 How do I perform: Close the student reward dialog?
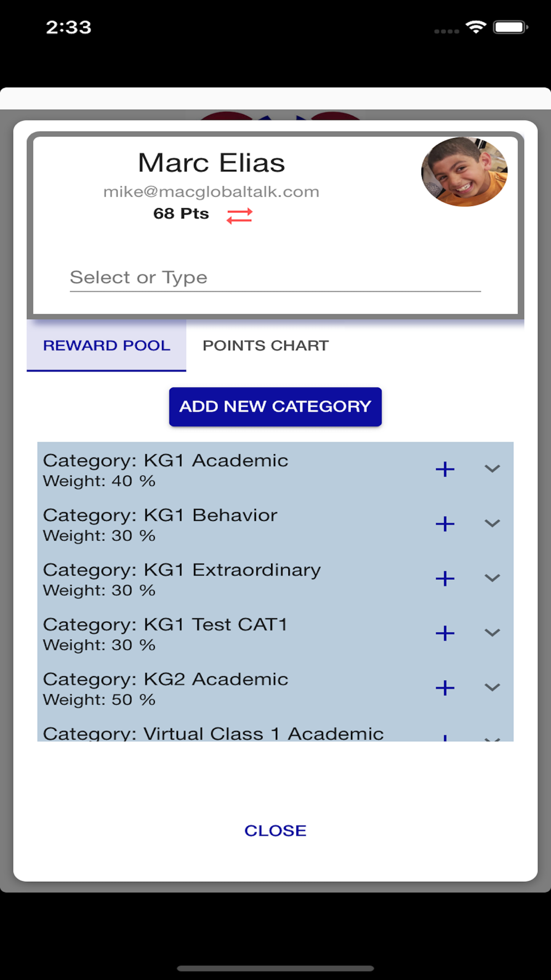pyautogui.click(x=275, y=831)
